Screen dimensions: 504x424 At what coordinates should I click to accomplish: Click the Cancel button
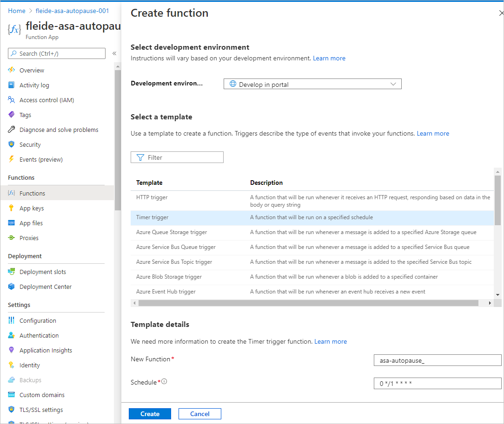click(199, 414)
